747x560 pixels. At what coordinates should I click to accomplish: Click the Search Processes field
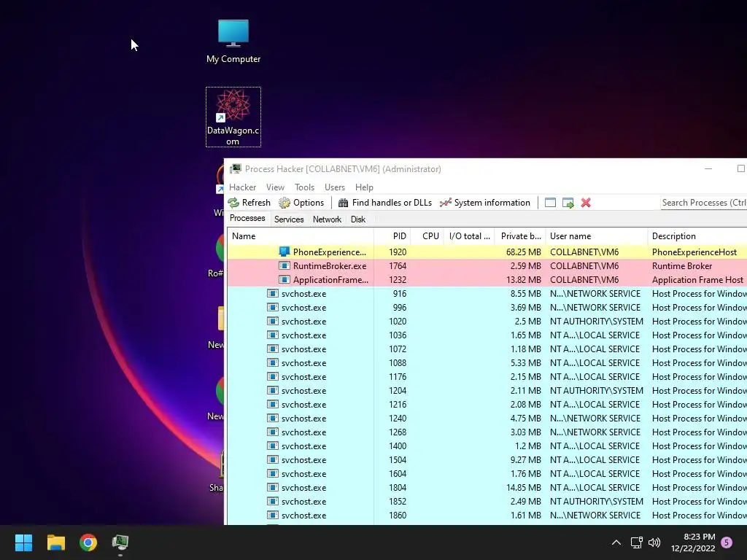click(x=704, y=203)
